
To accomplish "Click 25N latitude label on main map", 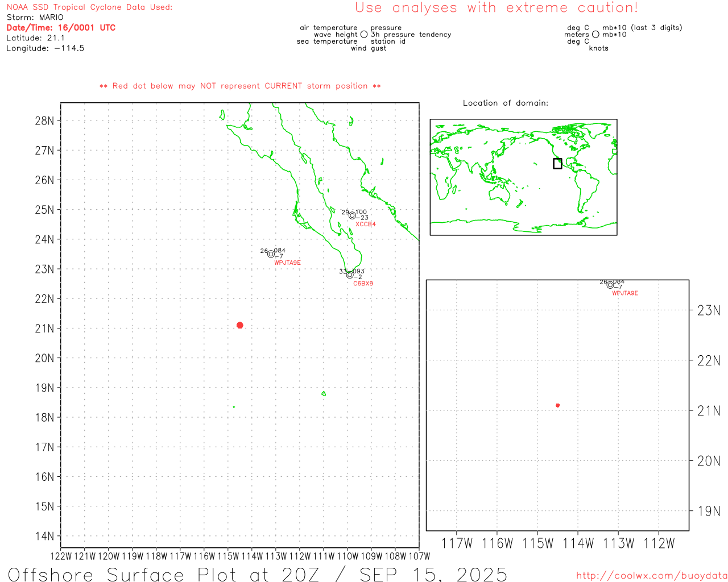I will [44, 210].
